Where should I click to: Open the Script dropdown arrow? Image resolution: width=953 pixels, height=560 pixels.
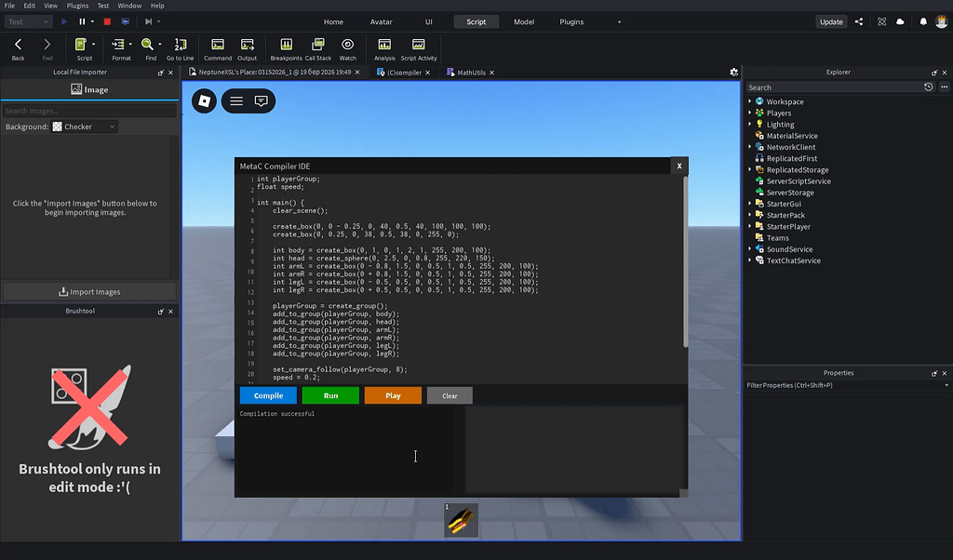click(94, 45)
